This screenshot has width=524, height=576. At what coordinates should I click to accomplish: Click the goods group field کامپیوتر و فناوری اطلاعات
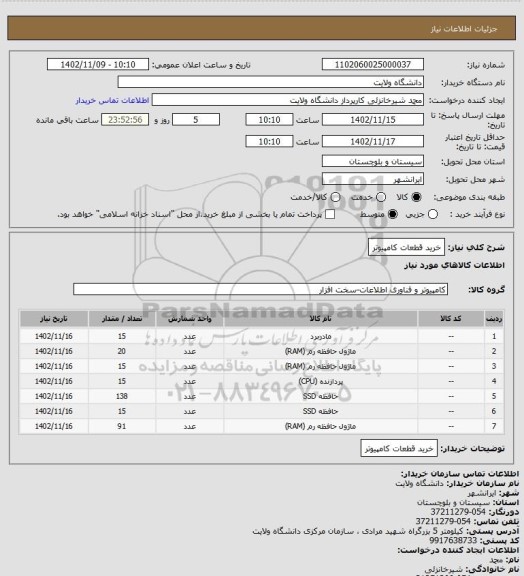click(x=260, y=289)
